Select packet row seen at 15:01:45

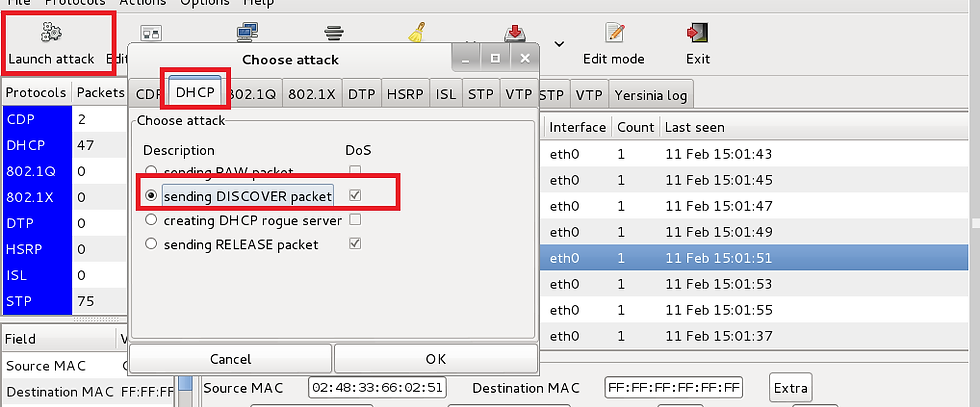[756, 180]
